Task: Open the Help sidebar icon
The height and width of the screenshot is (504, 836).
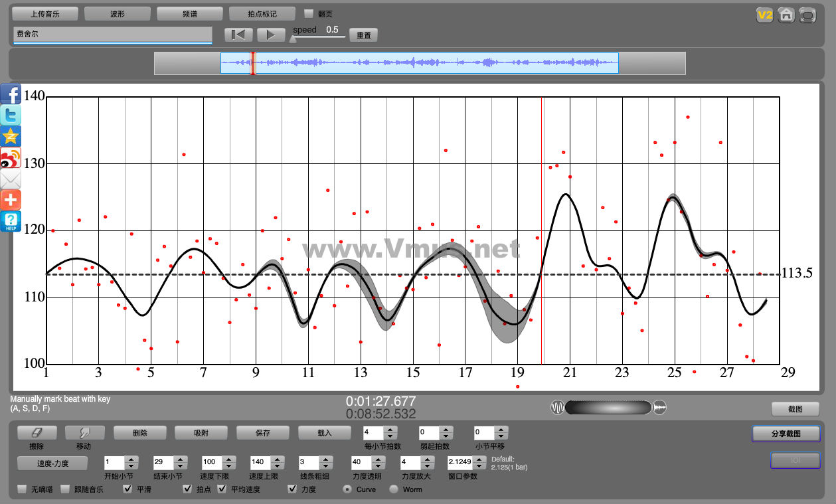Action: tap(11, 221)
